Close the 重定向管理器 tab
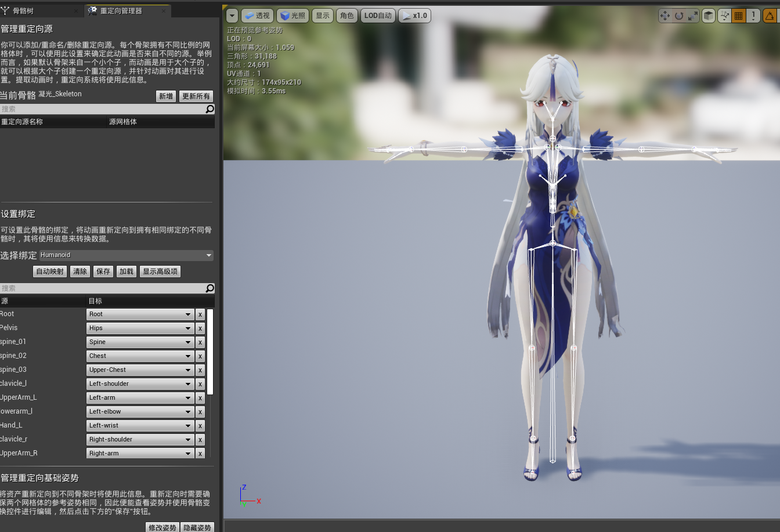The height and width of the screenshot is (532, 780). (163, 11)
